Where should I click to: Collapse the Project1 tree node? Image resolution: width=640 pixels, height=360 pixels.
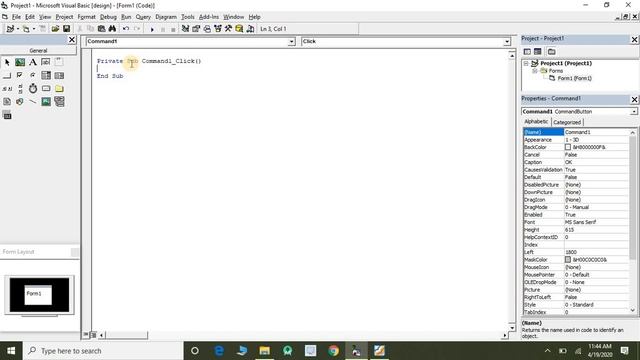tap(526, 63)
